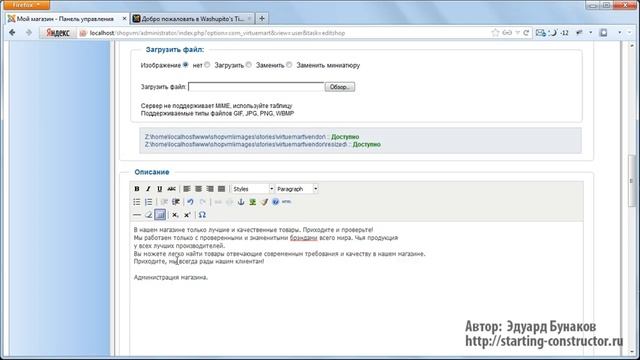Remove hyperlink (unlink)
Image resolution: width=640 pixels, height=360 pixels.
click(229, 202)
